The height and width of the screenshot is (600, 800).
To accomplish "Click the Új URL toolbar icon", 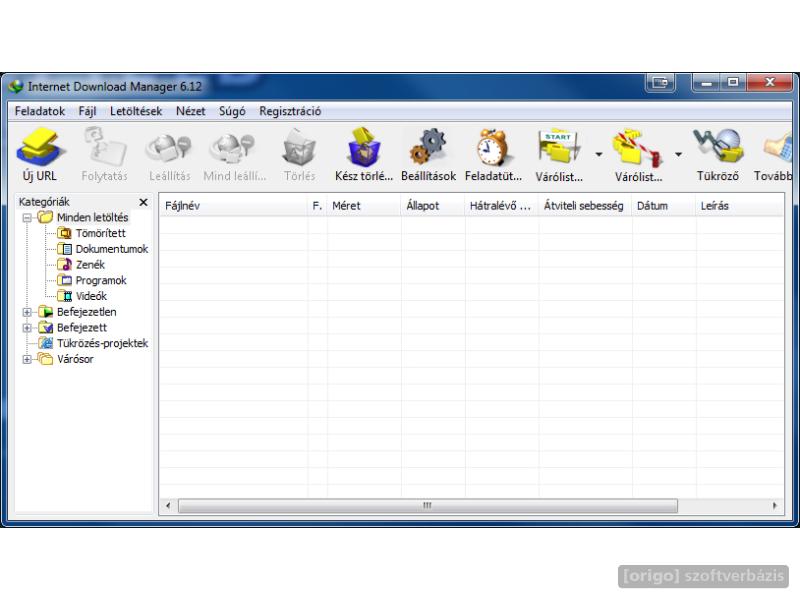I will click(x=41, y=147).
